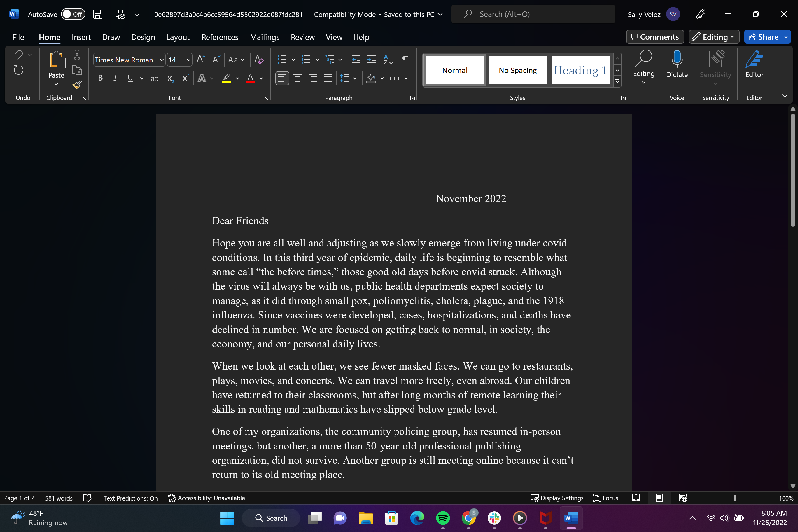Start Dictate microphone

677,64
